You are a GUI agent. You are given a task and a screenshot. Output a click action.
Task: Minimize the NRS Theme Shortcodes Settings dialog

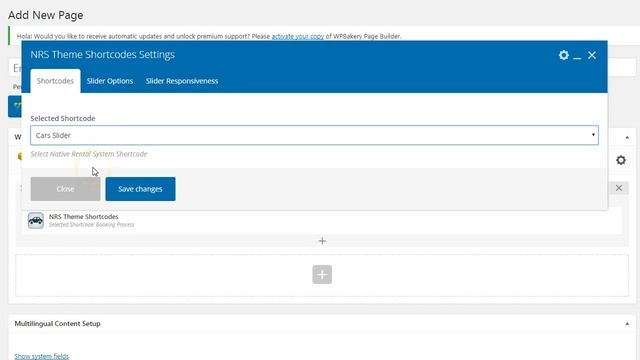[x=577, y=57]
